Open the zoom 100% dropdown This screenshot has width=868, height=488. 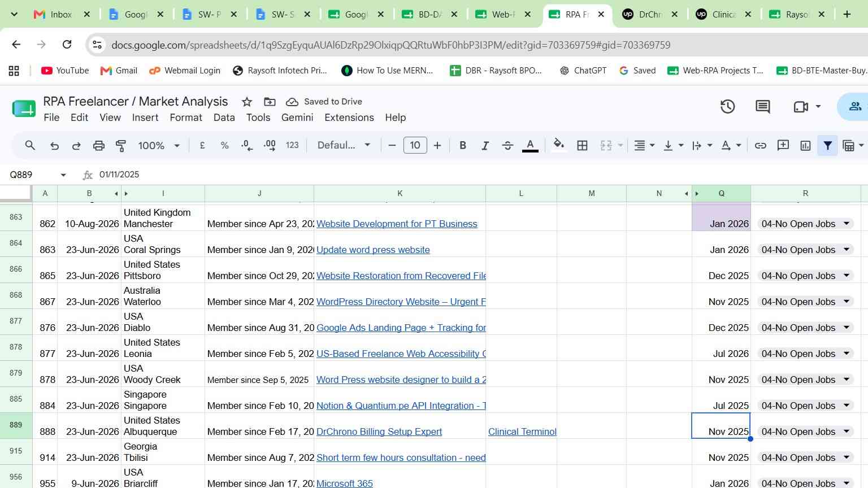click(159, 146)
